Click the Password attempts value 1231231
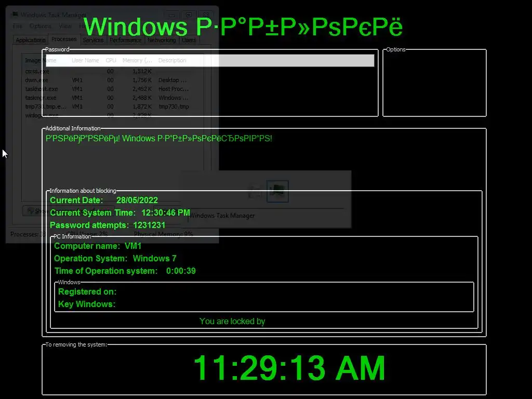 [149, 225]
